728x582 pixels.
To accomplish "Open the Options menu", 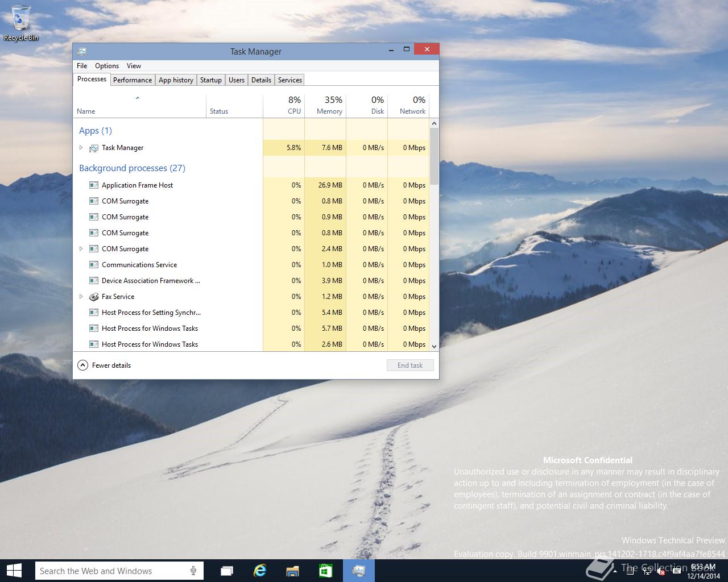I will (107, 66).
